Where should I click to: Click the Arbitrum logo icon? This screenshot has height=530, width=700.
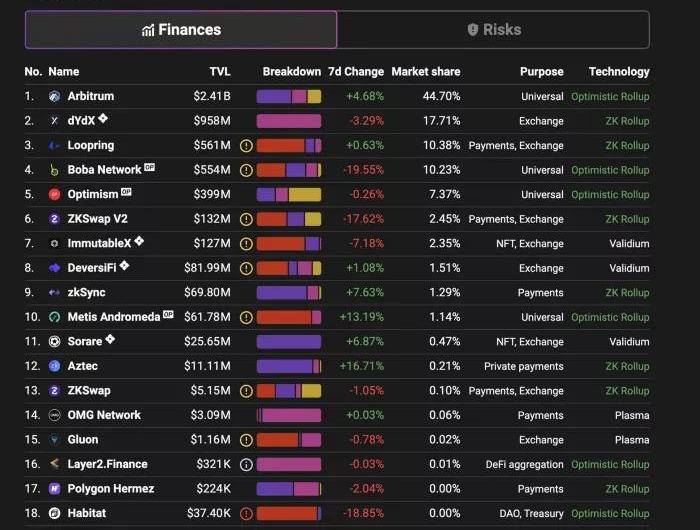(55, 97)
